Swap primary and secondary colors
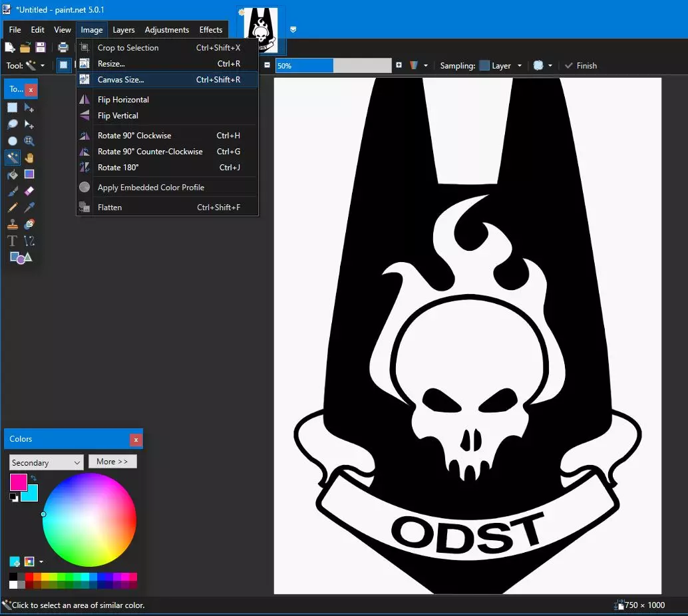Screen dimensions: 688x616 coord(33,478)
